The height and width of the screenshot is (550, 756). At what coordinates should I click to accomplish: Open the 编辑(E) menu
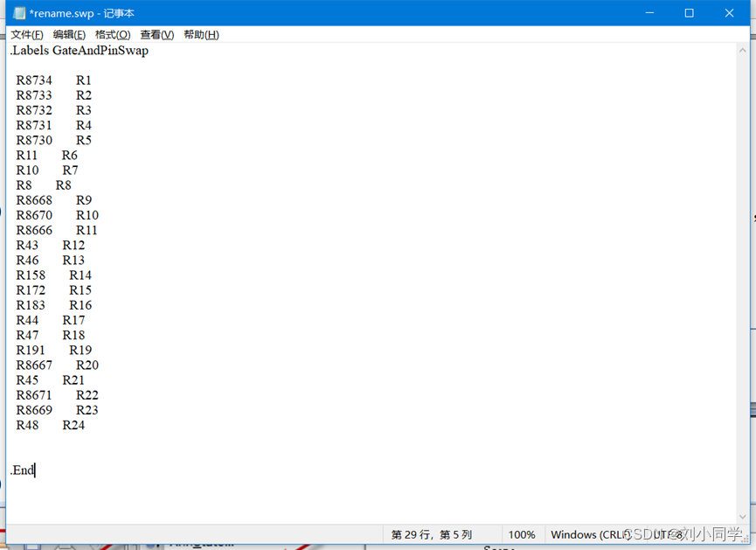click(x=69, y=35)
